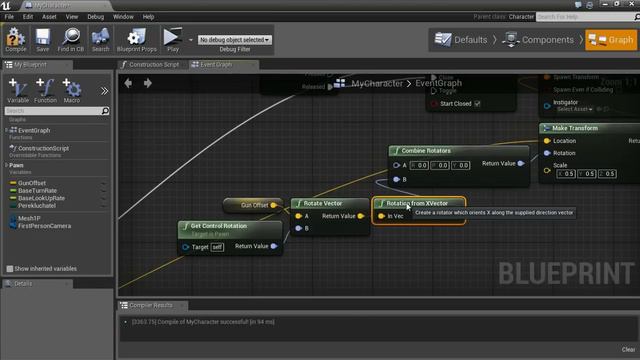Click Gun Offset node output pin
Viewport: 640px width, 360px height.
274,205
